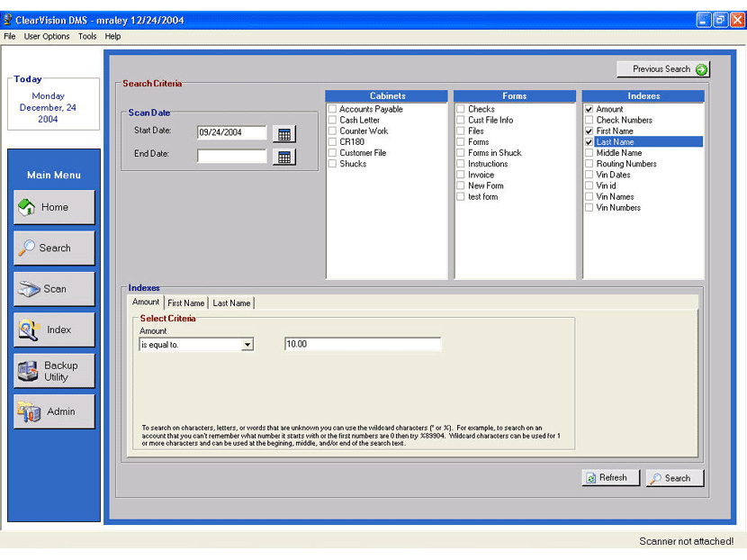Check the Accounts Payable cabinet checkbox
747x560 pixels.
(x=332, y=109)
